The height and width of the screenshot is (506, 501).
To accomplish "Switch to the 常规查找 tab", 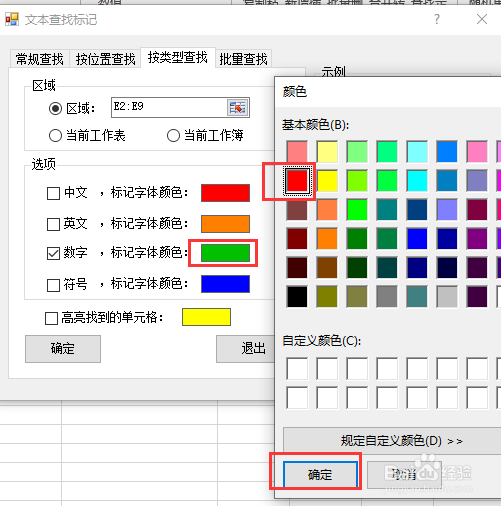I will pos(39,59).
